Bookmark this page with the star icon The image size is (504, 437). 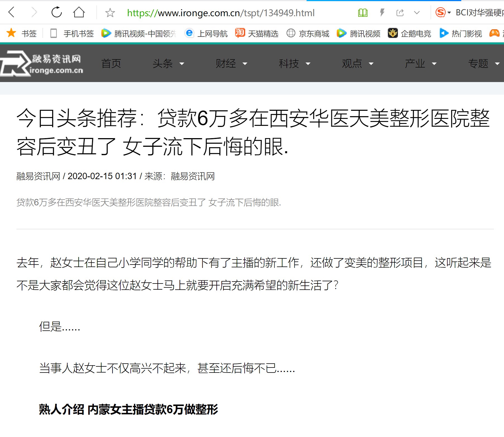point(110,13)
